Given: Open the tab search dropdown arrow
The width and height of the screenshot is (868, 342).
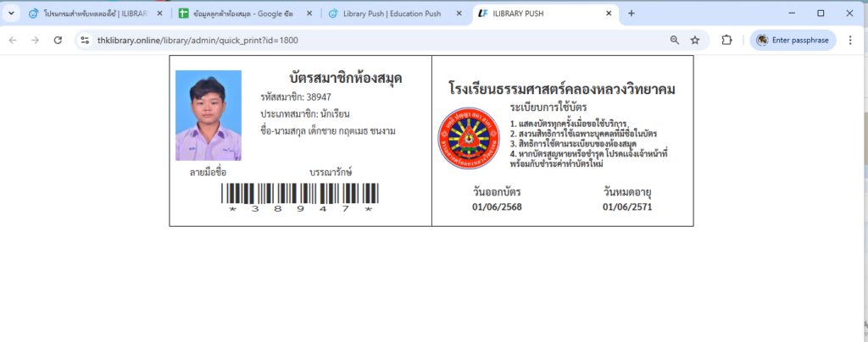Looking at the screenshot, I should tap(10, 14).
